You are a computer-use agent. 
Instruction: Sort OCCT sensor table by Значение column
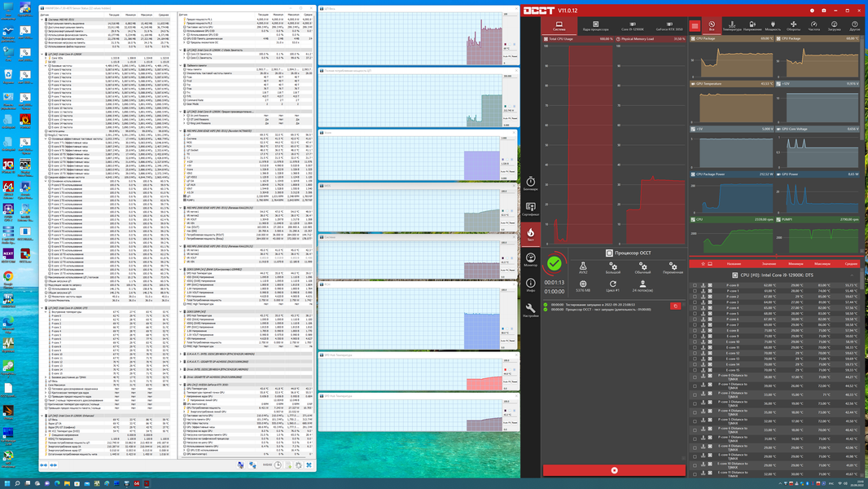[x=769, y=263]
